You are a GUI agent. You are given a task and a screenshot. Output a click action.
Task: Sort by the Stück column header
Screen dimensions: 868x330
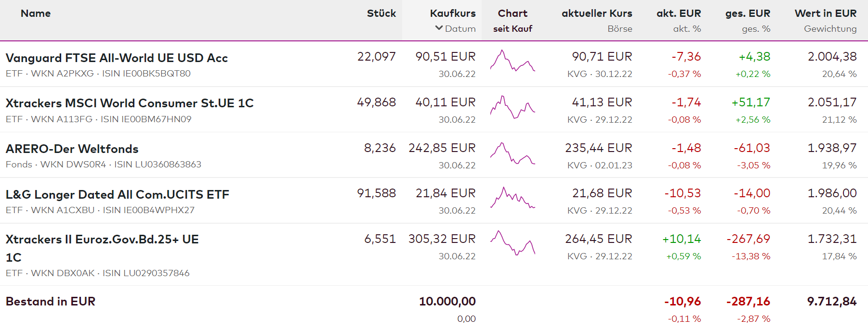(x=381, y=13)
